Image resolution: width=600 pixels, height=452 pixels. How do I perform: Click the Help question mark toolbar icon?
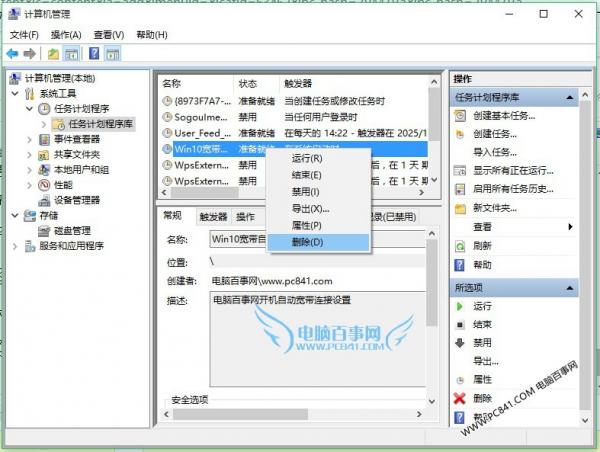(94, 53)
